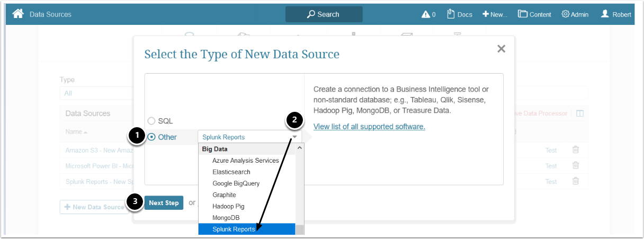The height and width of the screenshot is (239, 644).
Task: Click the Next Step button
Action: [x=164, y=203]
